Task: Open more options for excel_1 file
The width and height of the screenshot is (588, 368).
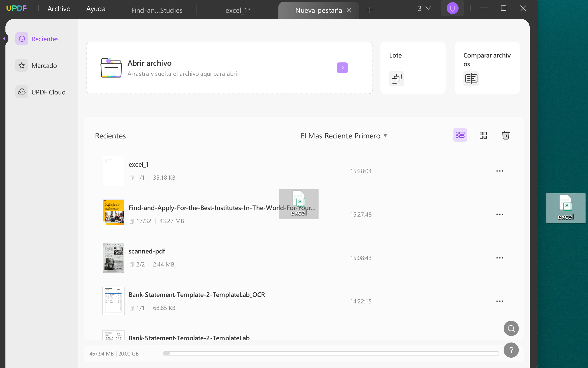Action: pos(500,171)
